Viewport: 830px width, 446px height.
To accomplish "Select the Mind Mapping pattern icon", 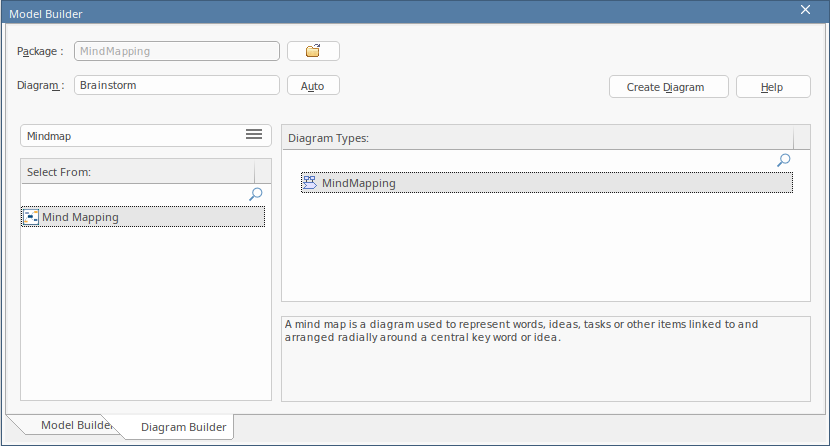I will pyautogui.click(x=31, y=217).
